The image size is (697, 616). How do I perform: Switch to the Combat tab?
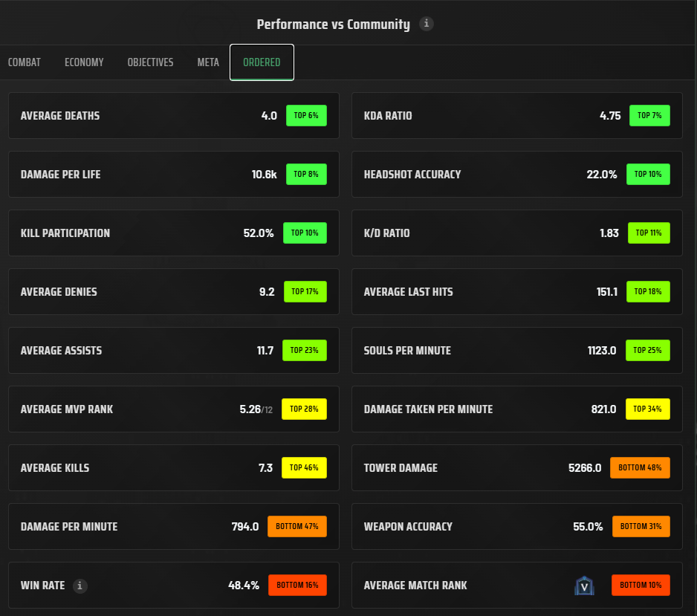[25, 62]
